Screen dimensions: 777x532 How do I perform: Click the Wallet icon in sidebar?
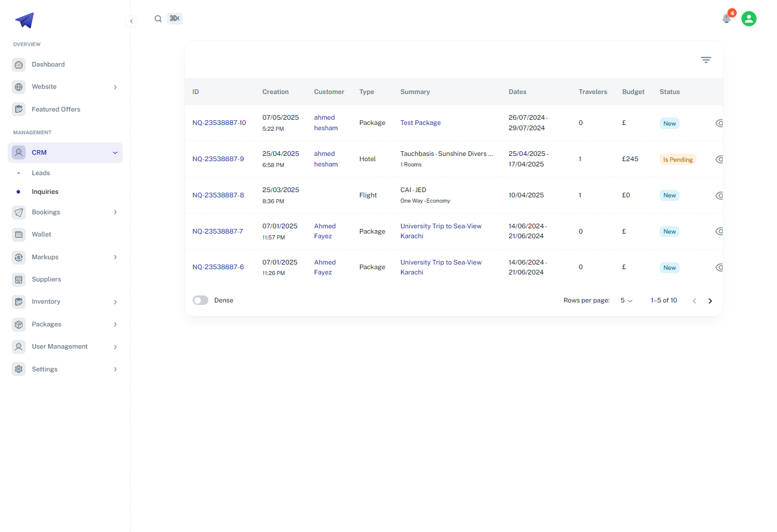pos(19,235)
